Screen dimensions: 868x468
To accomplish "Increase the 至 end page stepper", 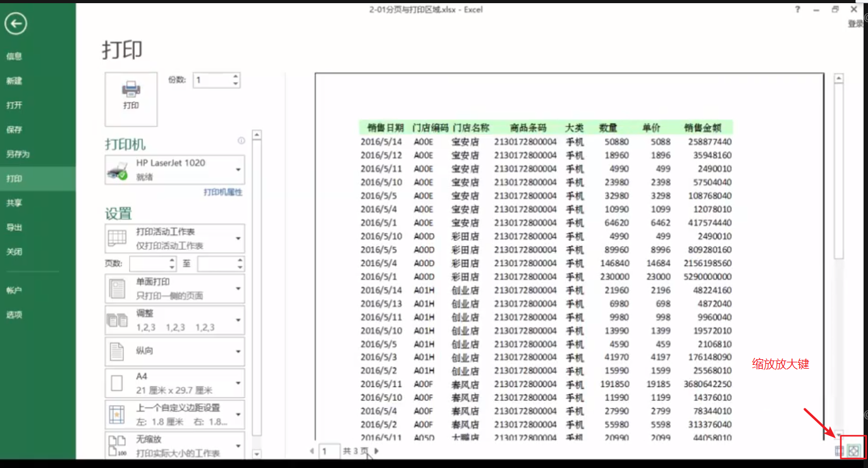I will click(240, 261).
